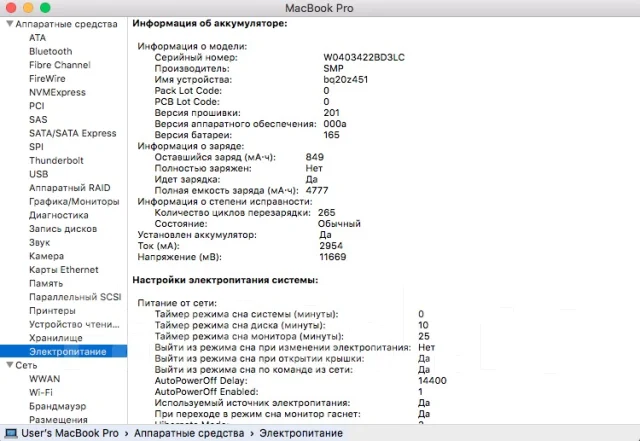640x441 pixels.
Task: Click AutoPowerOff Delay value 14400
Action: 432,381
